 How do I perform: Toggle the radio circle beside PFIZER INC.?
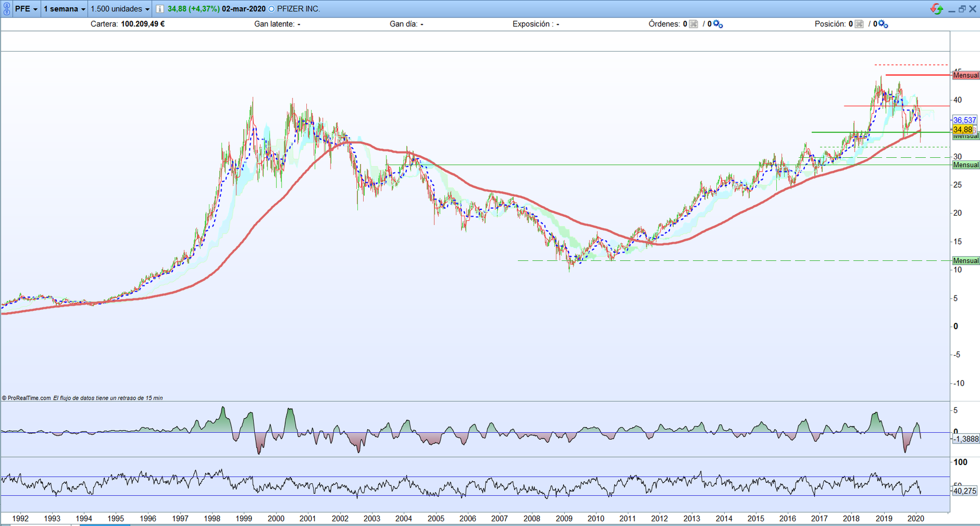coord(272,9)
